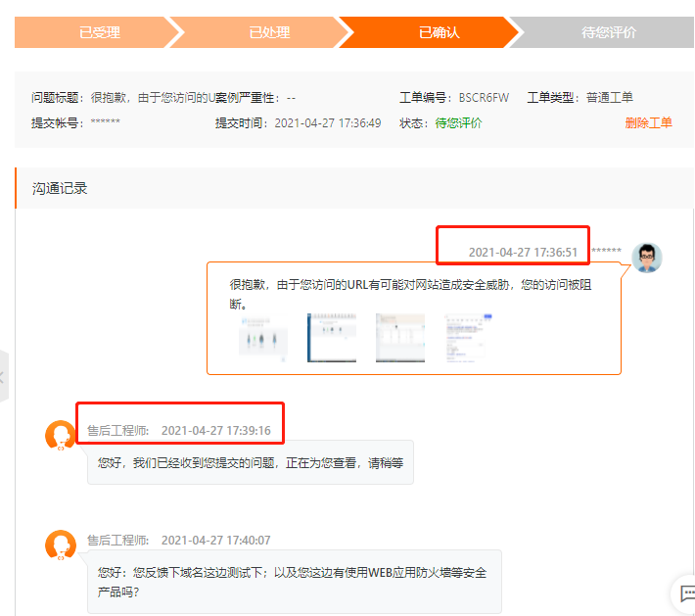Image resolution: width=695 pixels, height=616 pixels.
Task: View the third attached screenshot thumbnail
Action: 400,338
